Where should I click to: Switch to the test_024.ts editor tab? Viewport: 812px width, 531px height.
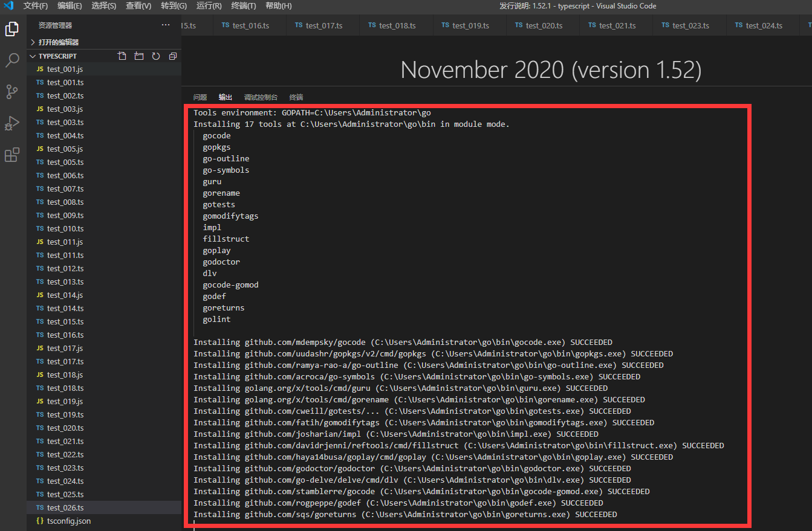point(764,25)
